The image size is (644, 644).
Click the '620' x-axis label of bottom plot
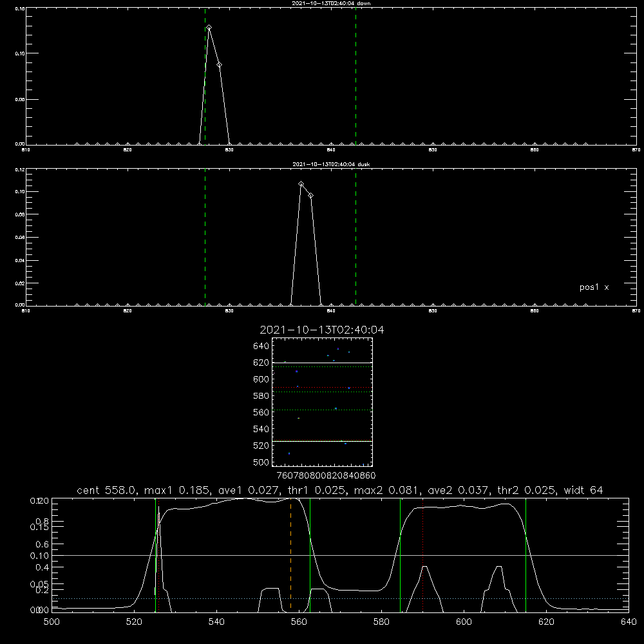(x=546, y=622)
